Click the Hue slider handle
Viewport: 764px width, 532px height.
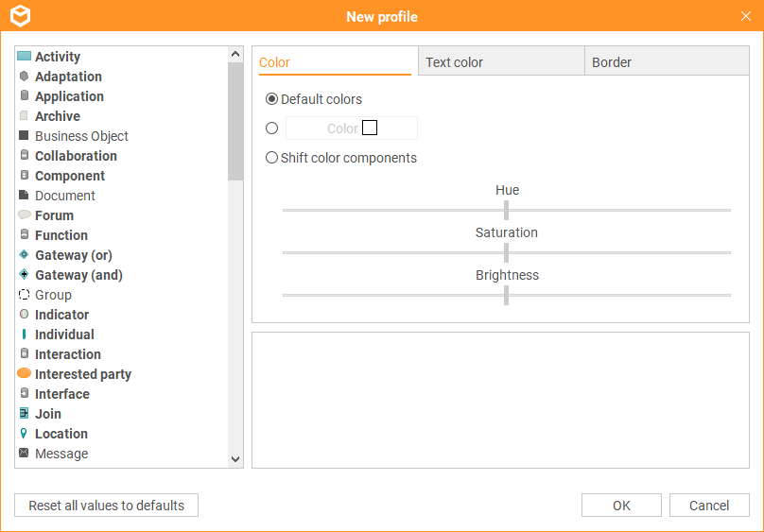click(506, 211)
